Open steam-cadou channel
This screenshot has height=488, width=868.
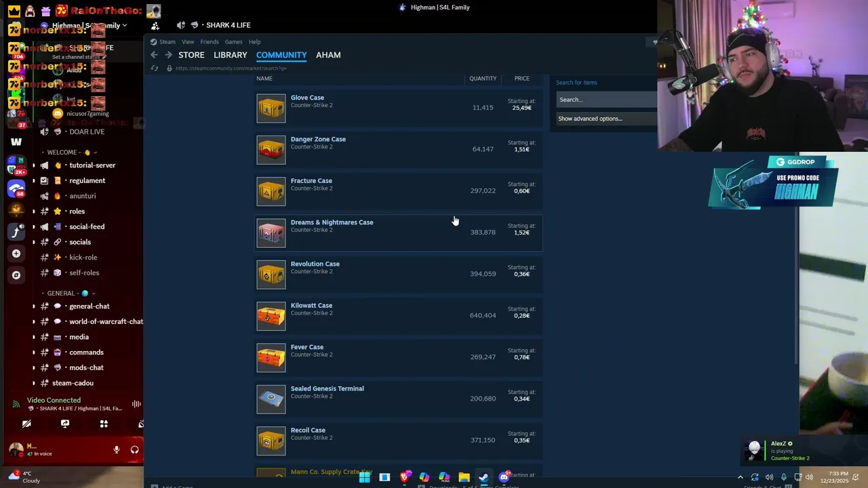tap(73, 383)
